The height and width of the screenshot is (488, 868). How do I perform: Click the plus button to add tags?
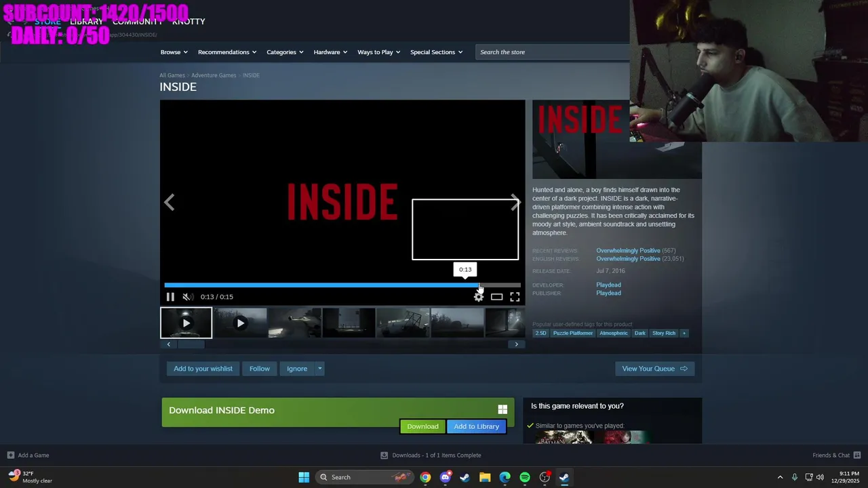(x=684, y=333)
